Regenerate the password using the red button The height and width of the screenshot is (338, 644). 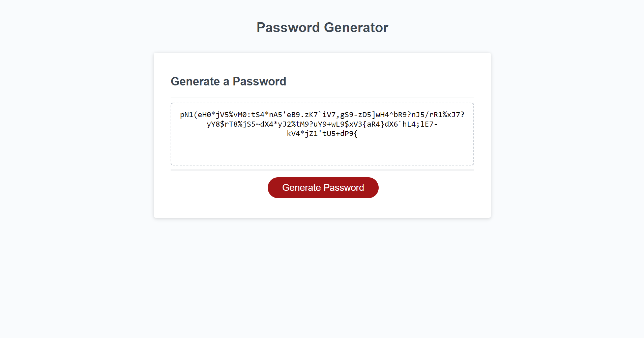tap(322, 188)
